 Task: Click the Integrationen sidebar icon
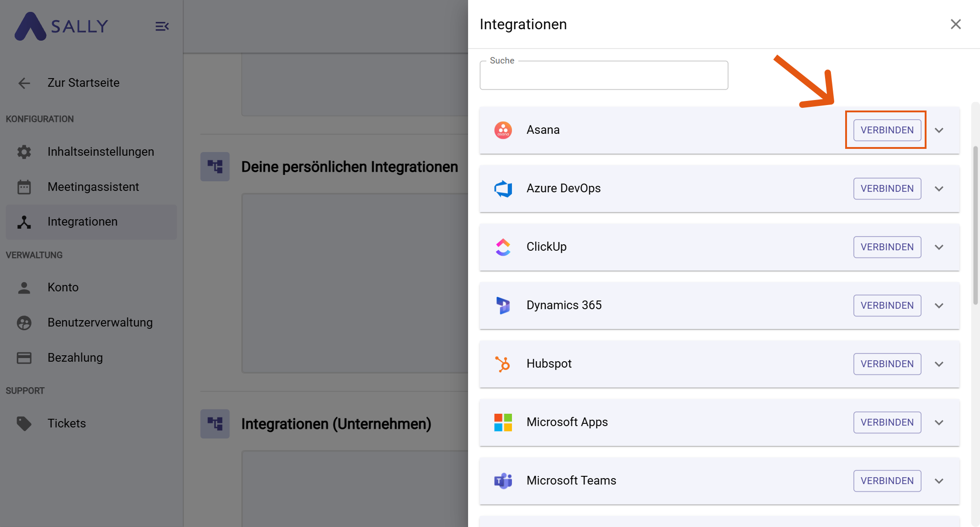click(24, 222)
